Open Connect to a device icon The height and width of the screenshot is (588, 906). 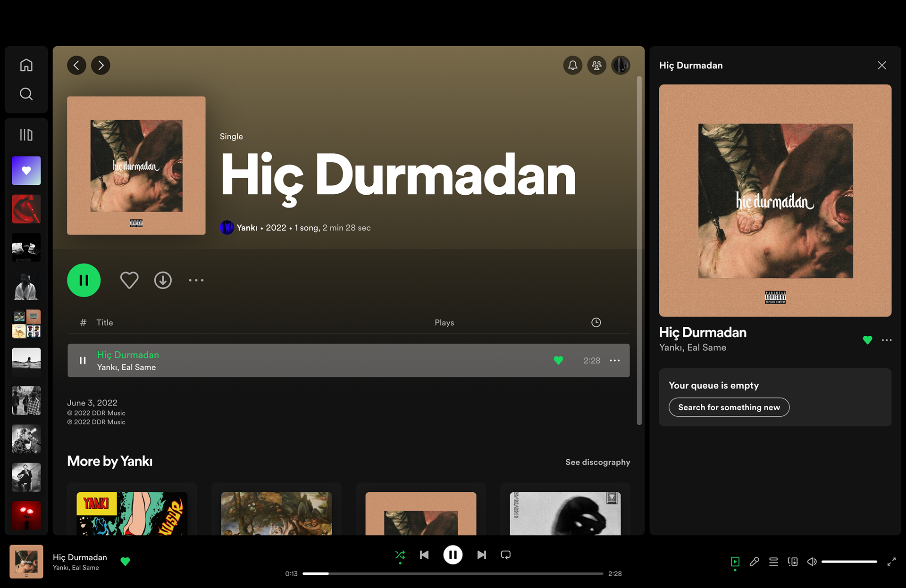(793, 562)
